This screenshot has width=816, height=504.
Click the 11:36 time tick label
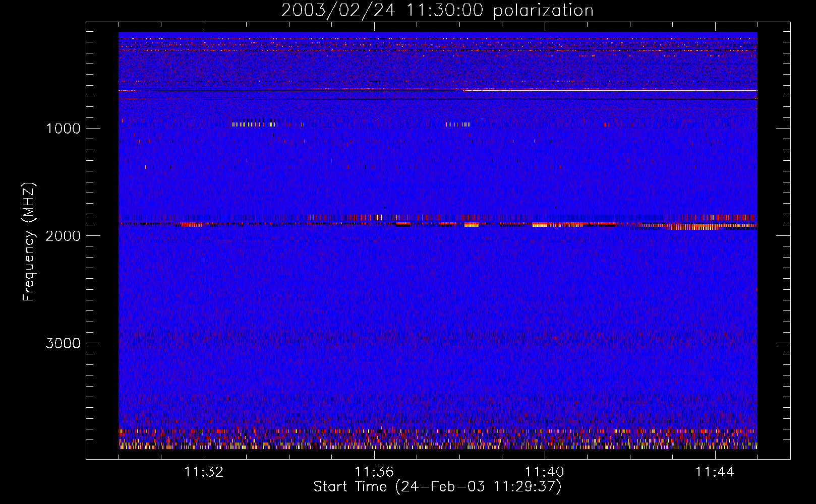[374, 472]
